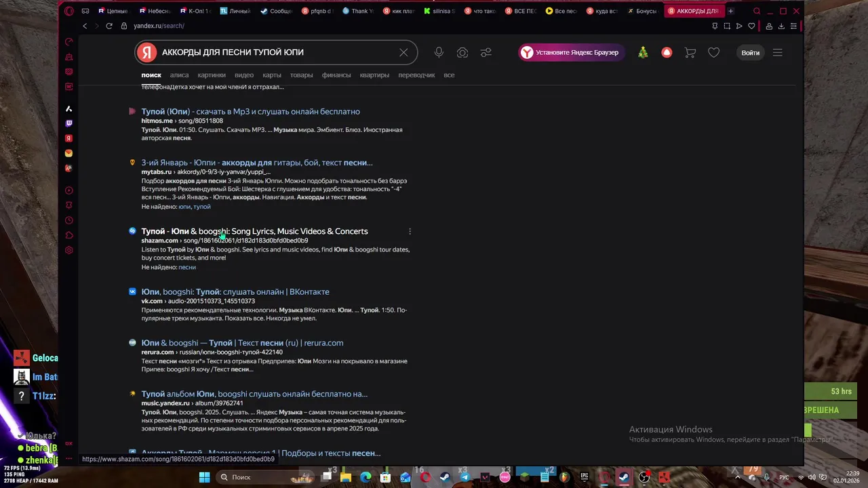The image size is (868, 488).
Task: Switch to the Бонусы browser tab
Action: (x=643, y=11)
